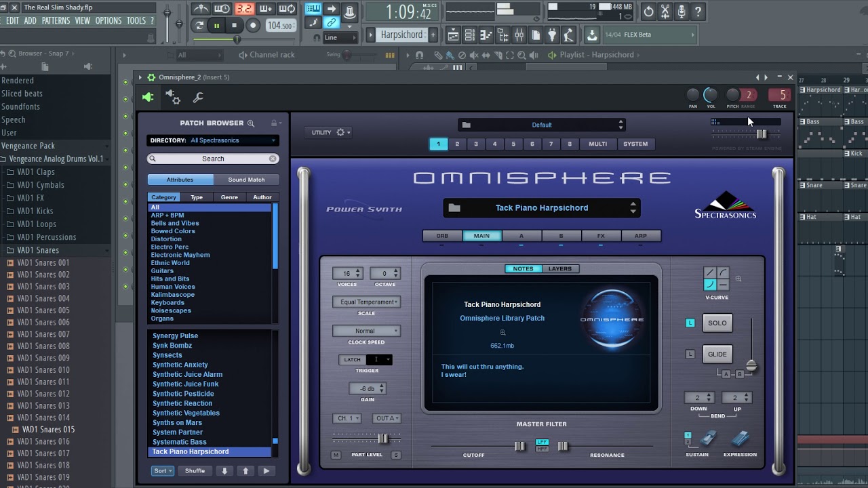Open plugin options plug-gear icon

(172, 98)
